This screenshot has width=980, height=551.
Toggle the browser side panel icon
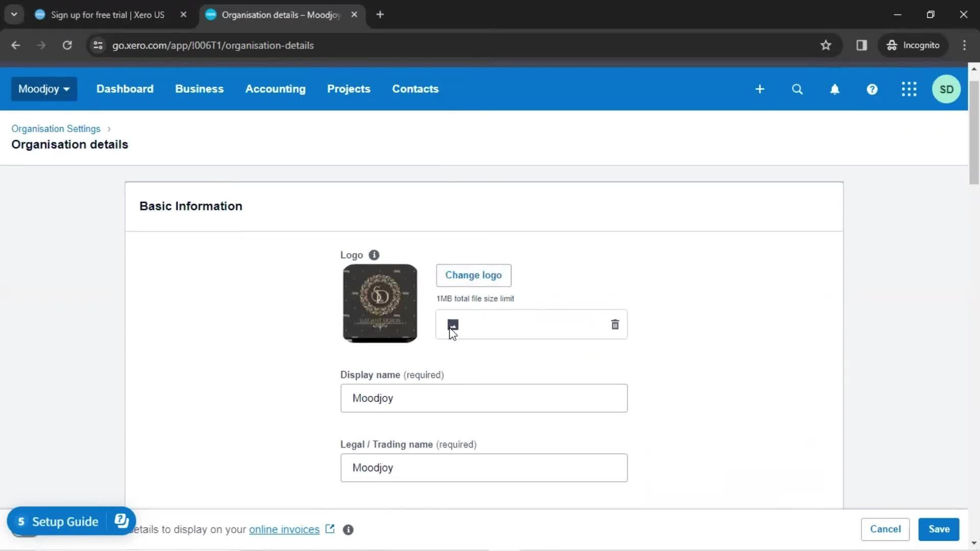862,45
